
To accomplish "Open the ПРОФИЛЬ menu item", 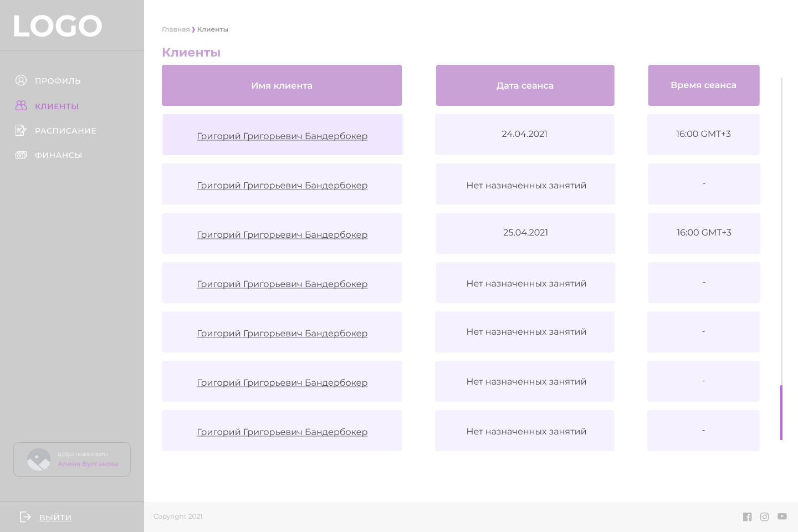I will pyautogui.click(x=58, y=81).
